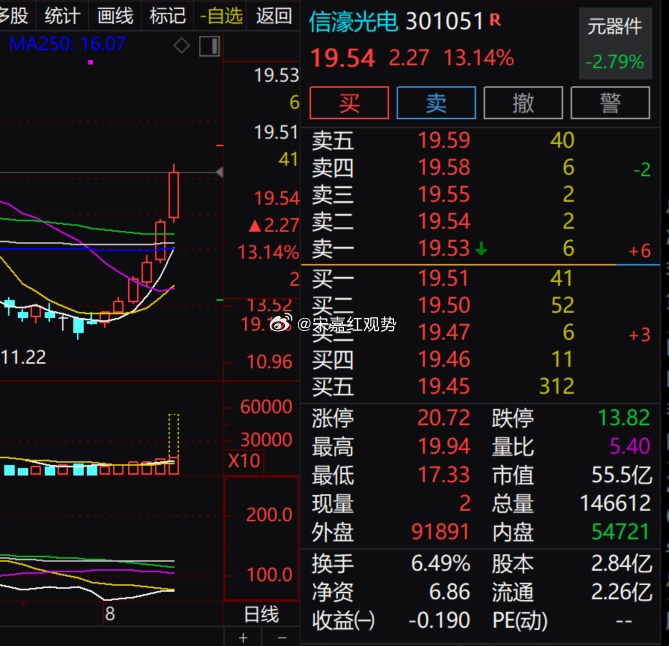The width and height of the screenshot is (669, 646).
Task: Click the 返回 menu item
Action: click(x=274, y=16)
